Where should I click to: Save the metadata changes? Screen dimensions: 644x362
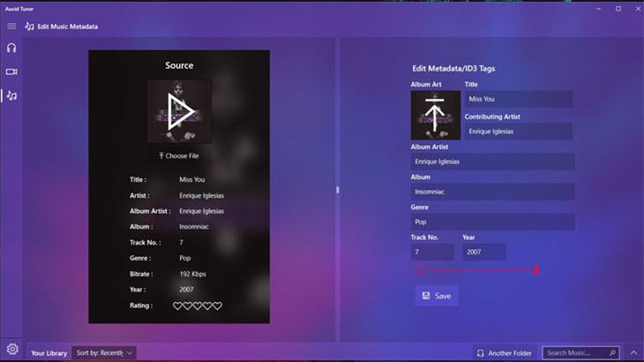pos(437,296)
